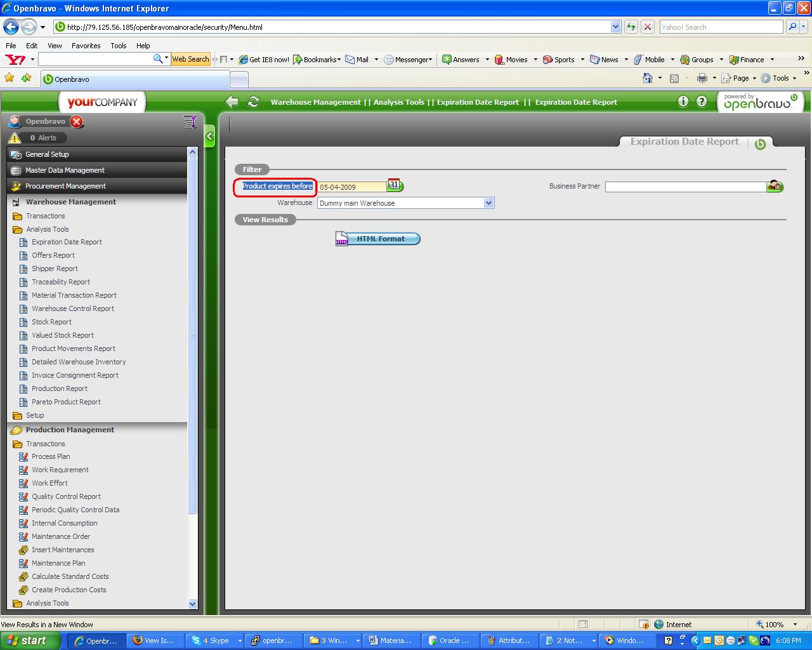
Task: Open the View menu
Action: pyautogui.click(x=55, y=46)
